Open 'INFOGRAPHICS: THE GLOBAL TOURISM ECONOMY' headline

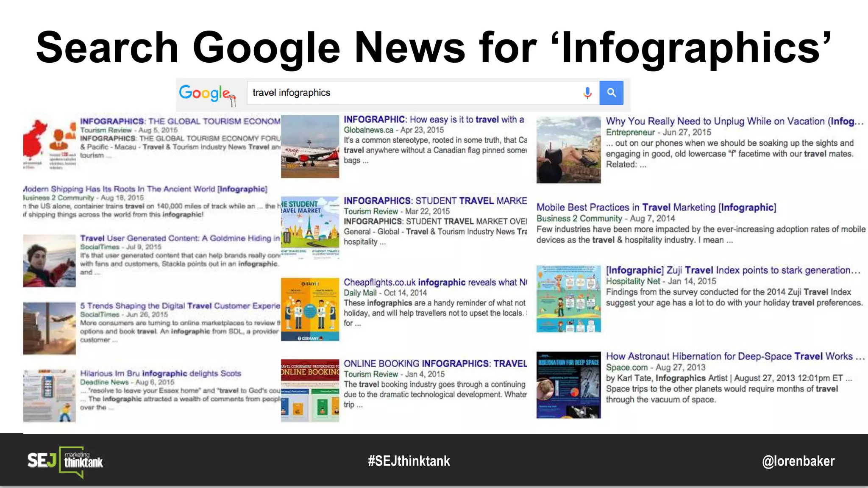(180, 121)
